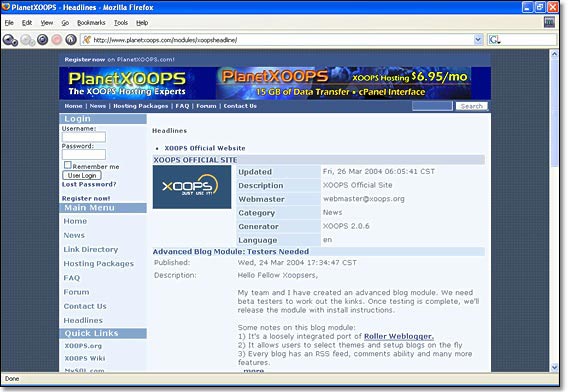
Task: Click into the browser URL address field
Action: click(282, 40)
